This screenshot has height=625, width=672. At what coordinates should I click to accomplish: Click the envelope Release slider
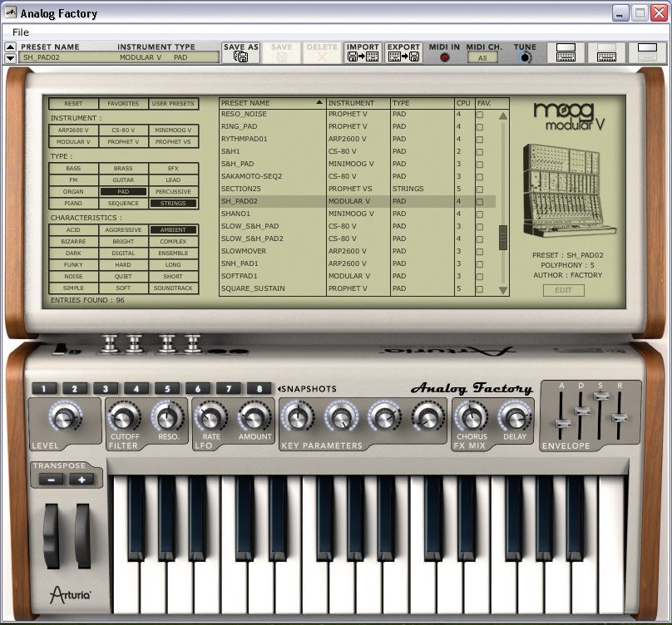pyautogui.click(x=620, y=417)
